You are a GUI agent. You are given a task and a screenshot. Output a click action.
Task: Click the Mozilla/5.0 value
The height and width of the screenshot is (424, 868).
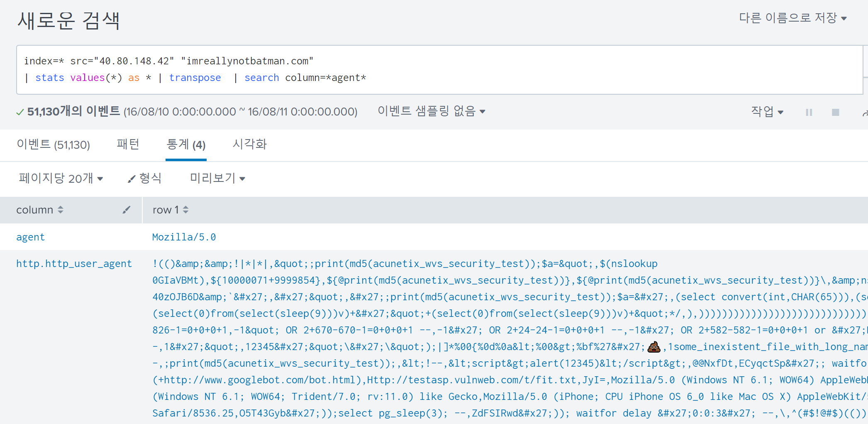184,237
